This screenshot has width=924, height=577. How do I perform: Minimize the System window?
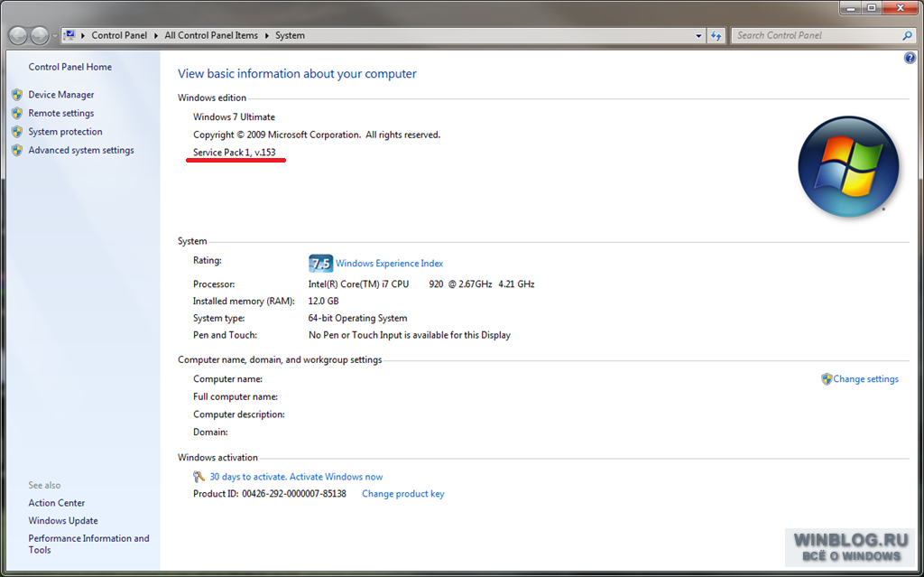(x=851, y=8)
